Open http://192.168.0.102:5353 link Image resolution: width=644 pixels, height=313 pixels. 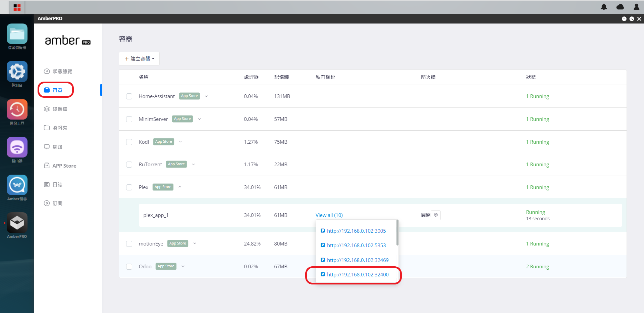coord(356,245)
